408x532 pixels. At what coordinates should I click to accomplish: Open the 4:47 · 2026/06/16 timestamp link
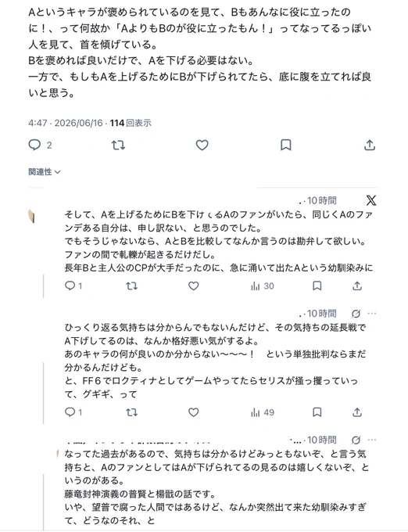[66, 123]
